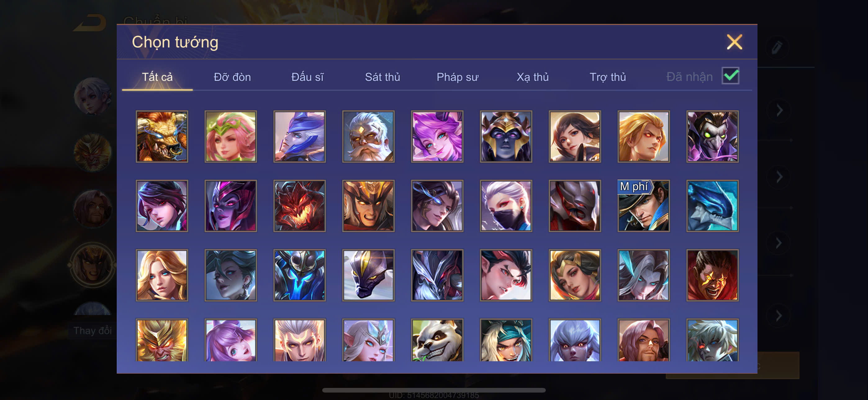The image size is (868, 400).
Task: Show the 'Pháp sư' hero category
Action: (x=457, y=77)
